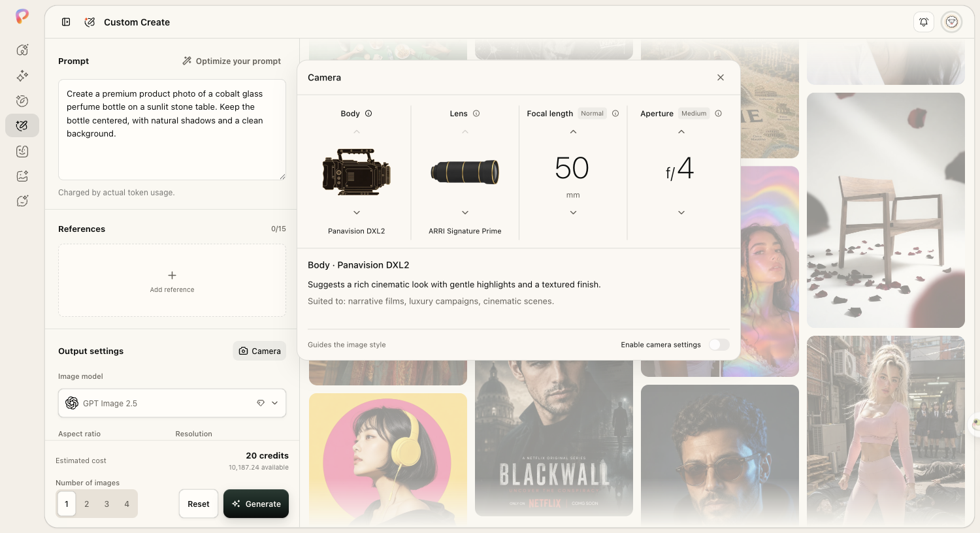Open the wooden chair with petals image
Viewport: 980px width, 533px height.
point(886,210)
